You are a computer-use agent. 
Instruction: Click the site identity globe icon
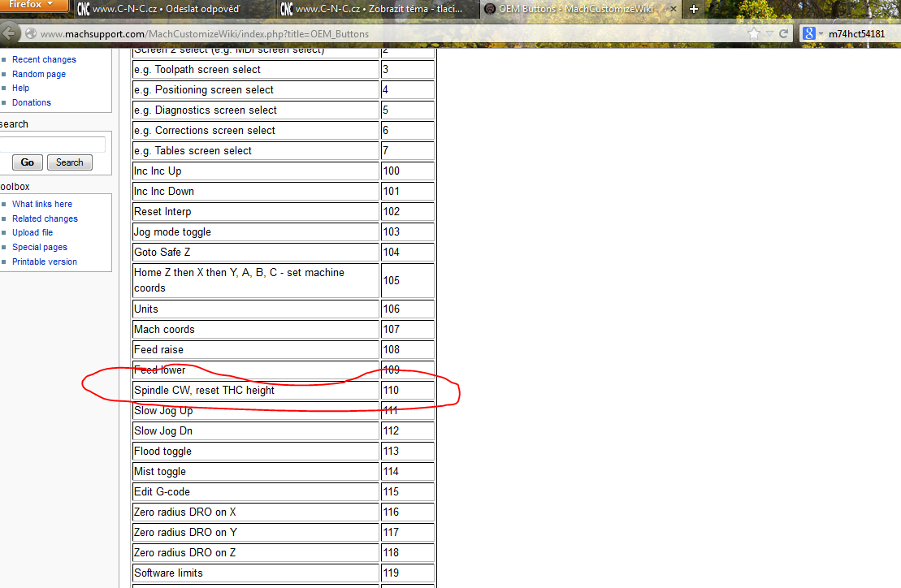[31, 34]
